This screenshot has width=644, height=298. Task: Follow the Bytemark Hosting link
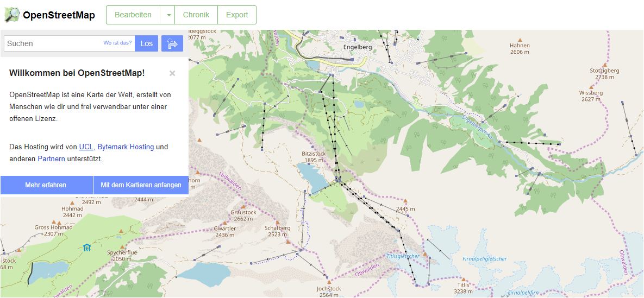[126, 147]
